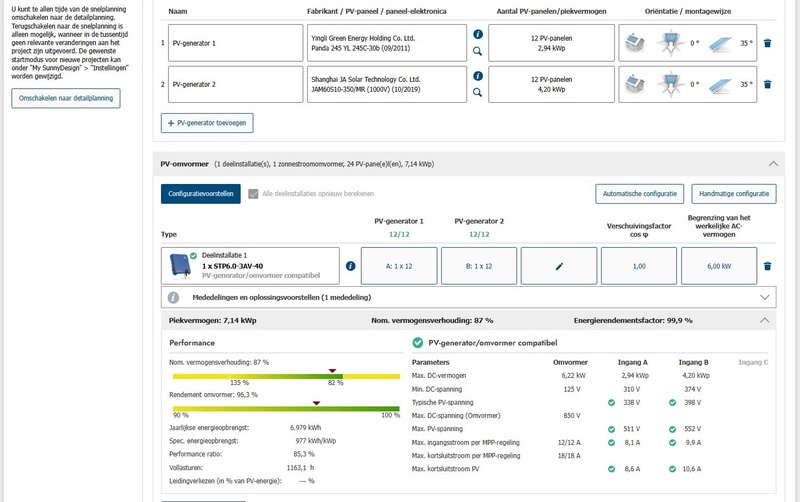Click building icon for PV-generator 2
Viewport: 800px width, 502px height.
click(635, 84)
